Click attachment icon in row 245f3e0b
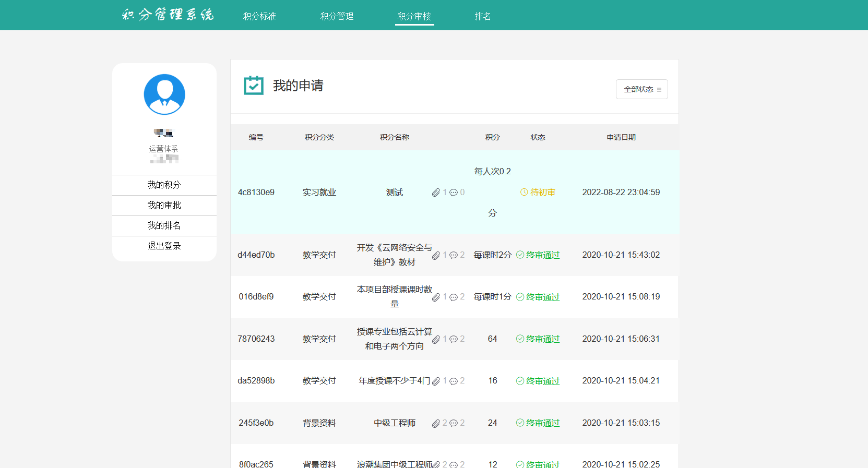This screenshot has width=868, height=468. 436,424
